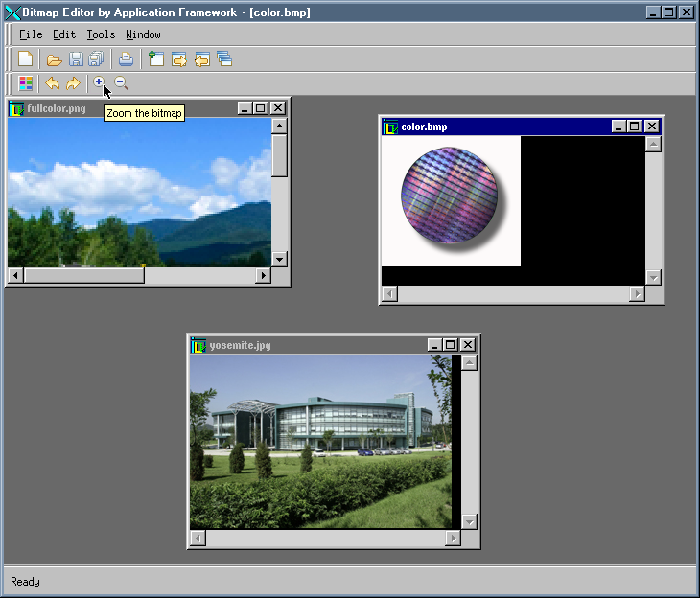Open the Tools menu
Screen dimensions: 700x598
click(101, 34)
